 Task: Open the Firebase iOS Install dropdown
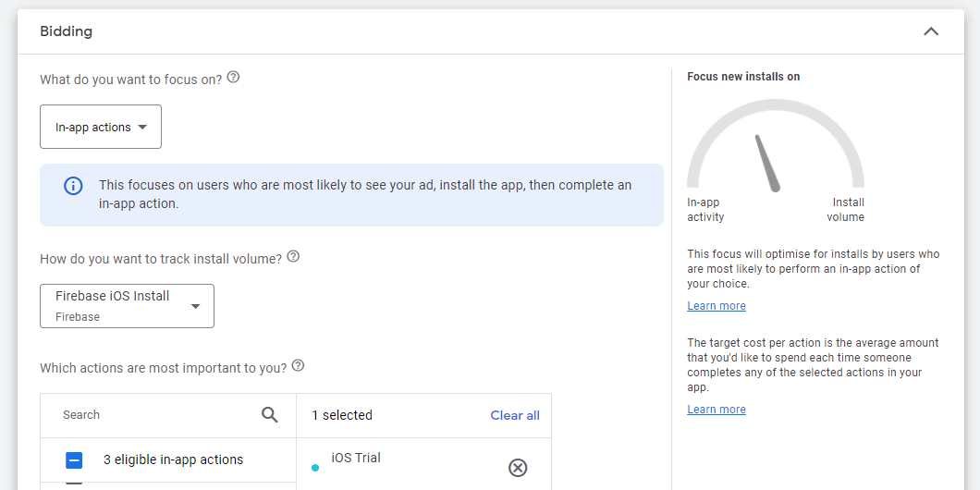(127, 306)
